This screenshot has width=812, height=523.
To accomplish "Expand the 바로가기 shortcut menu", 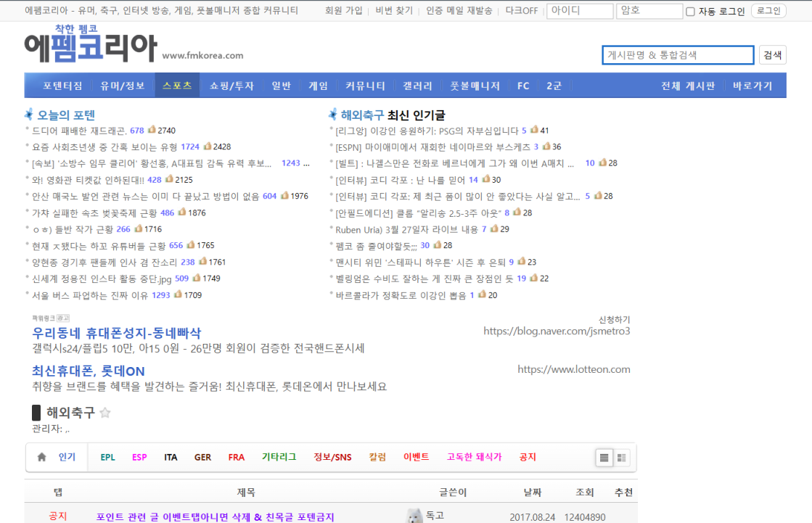I will (x=752, y=86).
